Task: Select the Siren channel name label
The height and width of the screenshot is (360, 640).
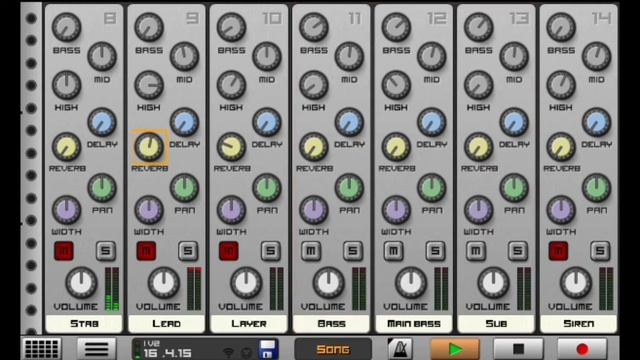Action: click(579, 324)
